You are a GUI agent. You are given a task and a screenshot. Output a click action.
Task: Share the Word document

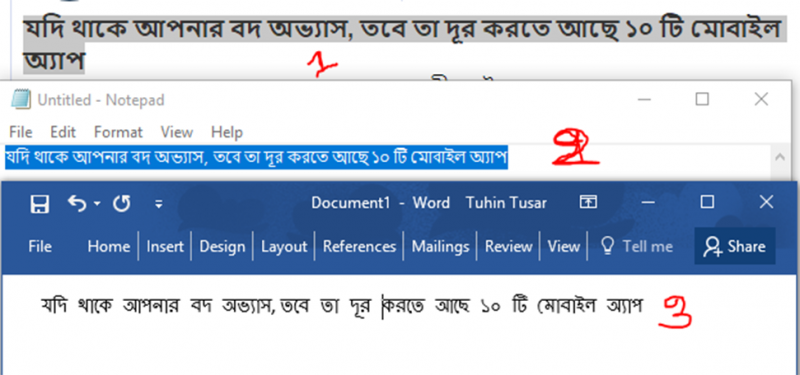coord(734,246)
